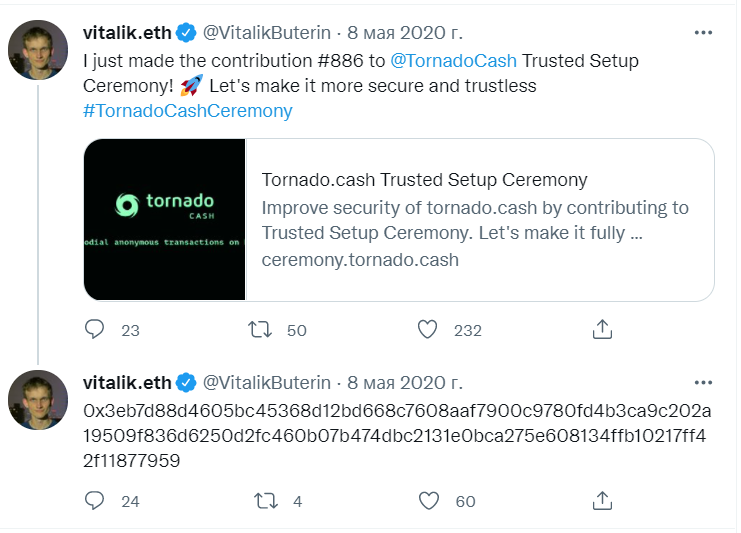The height and width of the screenshot is (533, 741).
Task: Share the first tweet
Action: pos(602,329)
